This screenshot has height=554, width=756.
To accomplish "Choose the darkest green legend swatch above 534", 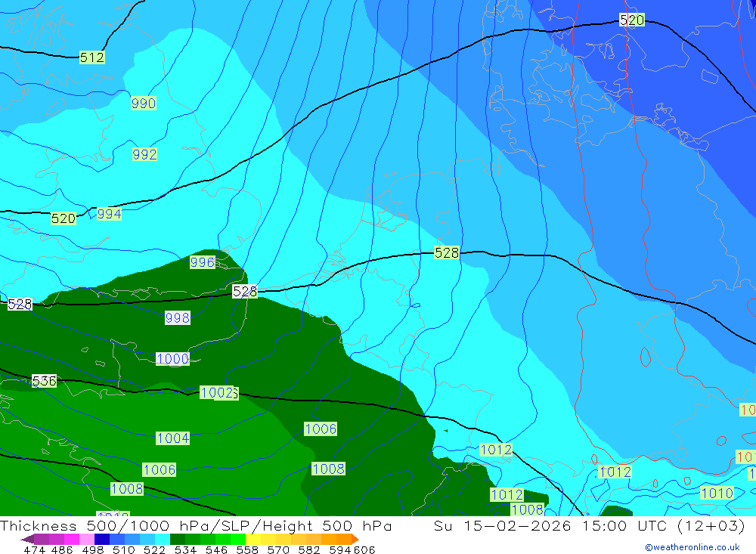I will (178, 539).
